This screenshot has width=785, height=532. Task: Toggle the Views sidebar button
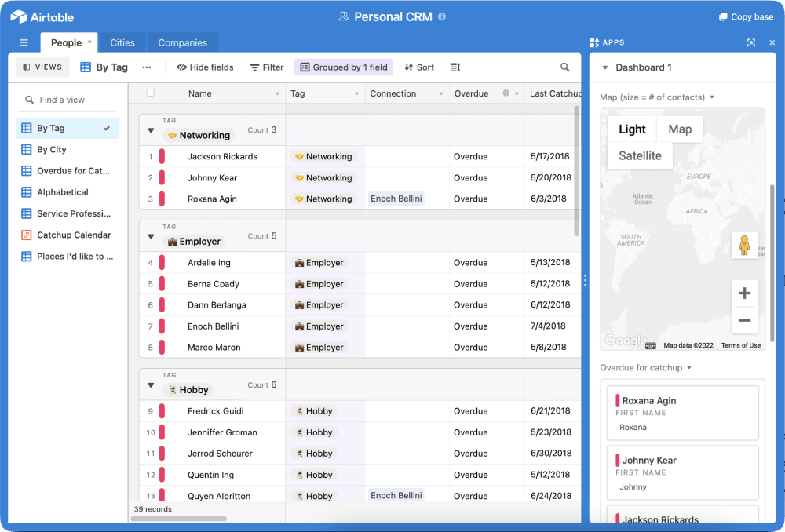point(42,67)
